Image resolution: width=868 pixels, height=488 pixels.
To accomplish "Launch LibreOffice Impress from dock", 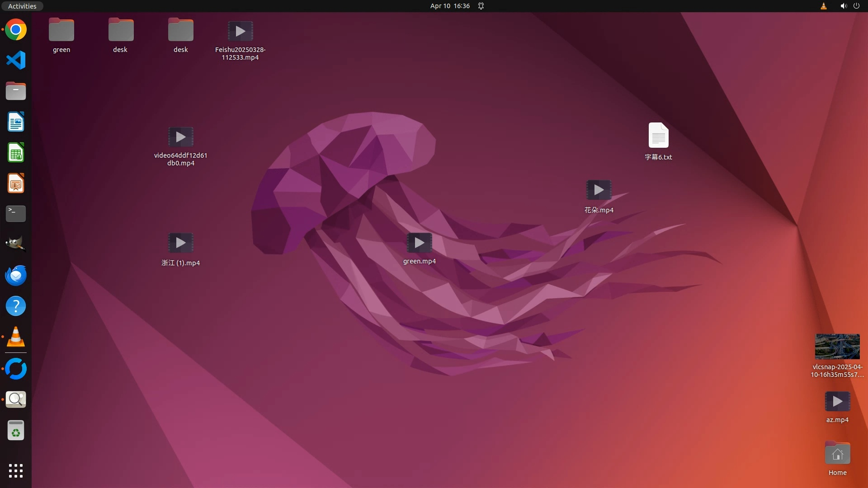I will 16,183.
